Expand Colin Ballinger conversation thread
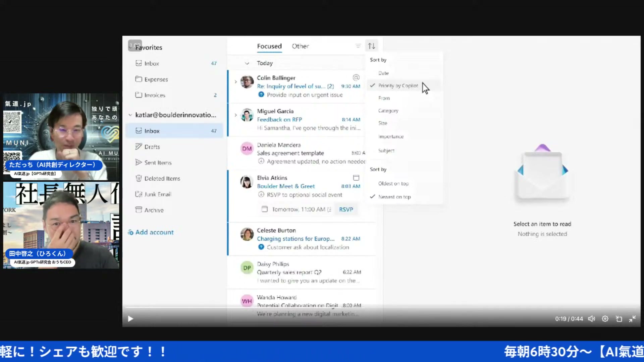This screenshot has width=644, height=362. (x=235, y=81)
